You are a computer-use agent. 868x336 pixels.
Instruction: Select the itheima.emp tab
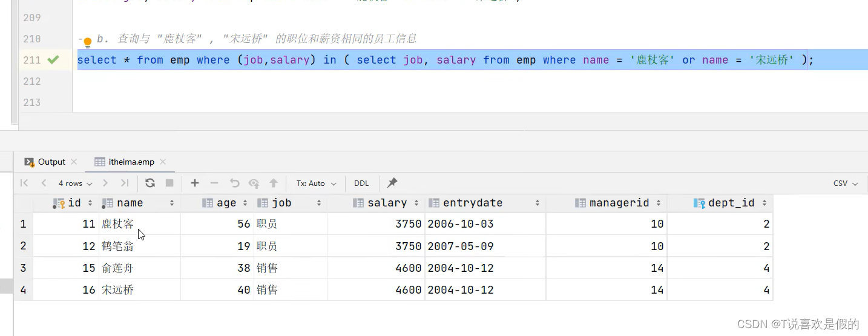pyautogui.click(x=131, y=162)
